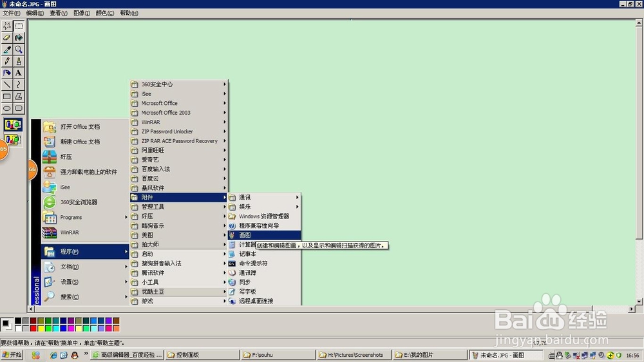Switch to H:\Pictures\Screenshots taskbar window

pyautogui.click(x=354, y=355)
